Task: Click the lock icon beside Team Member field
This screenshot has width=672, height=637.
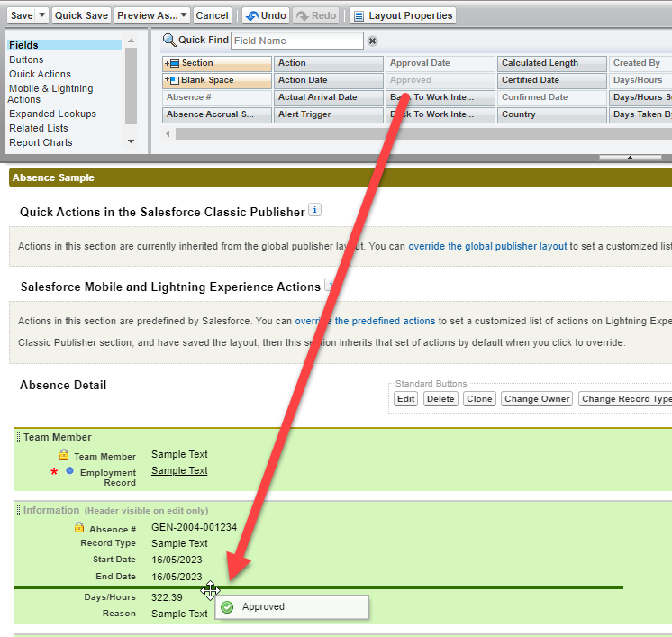Action: tap(64, 455)
